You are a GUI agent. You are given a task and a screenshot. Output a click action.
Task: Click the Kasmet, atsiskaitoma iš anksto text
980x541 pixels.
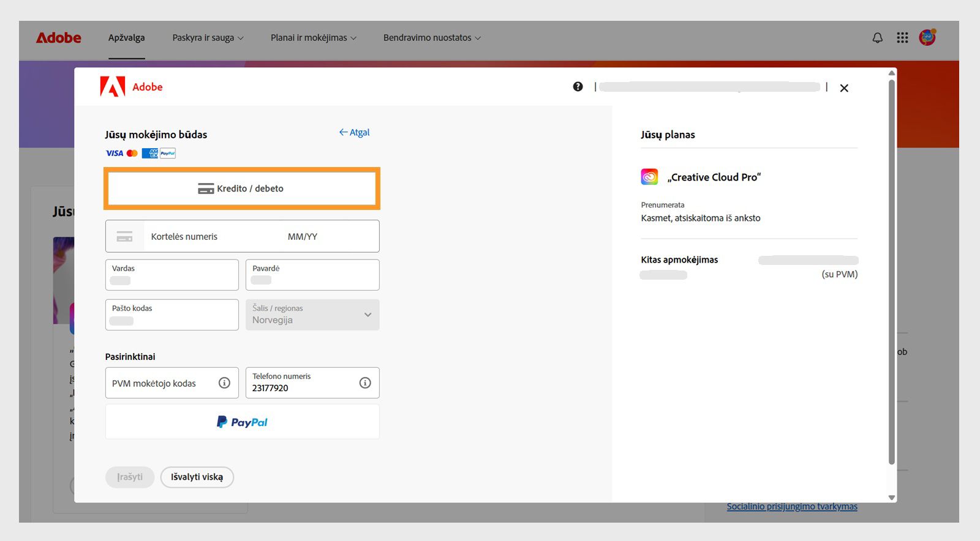(x=701, y=218)
